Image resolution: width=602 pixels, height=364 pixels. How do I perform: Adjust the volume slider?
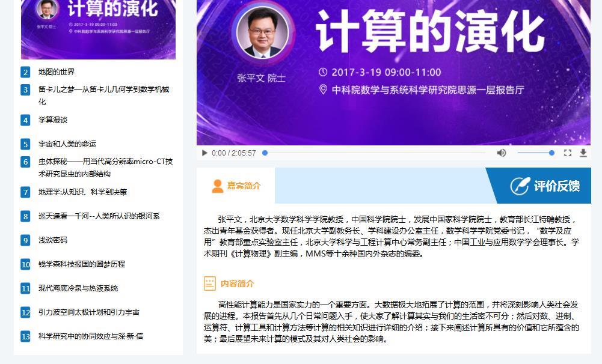click(536, 153)
